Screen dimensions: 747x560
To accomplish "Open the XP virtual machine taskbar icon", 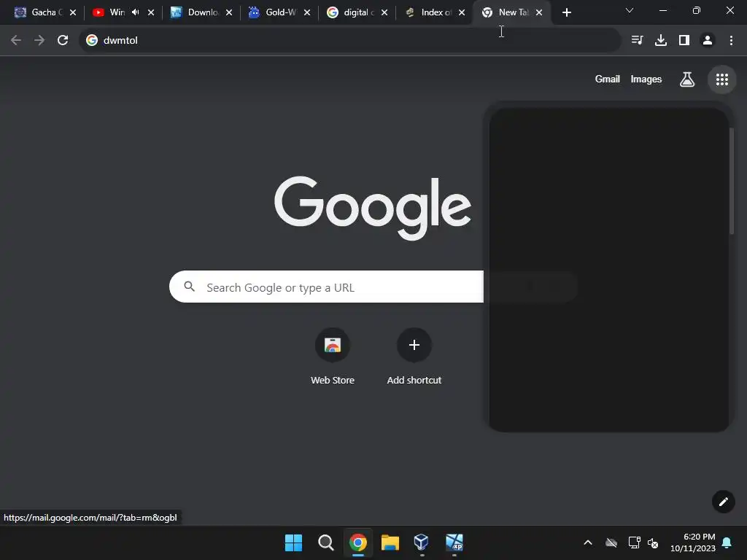I will point(454,542).
